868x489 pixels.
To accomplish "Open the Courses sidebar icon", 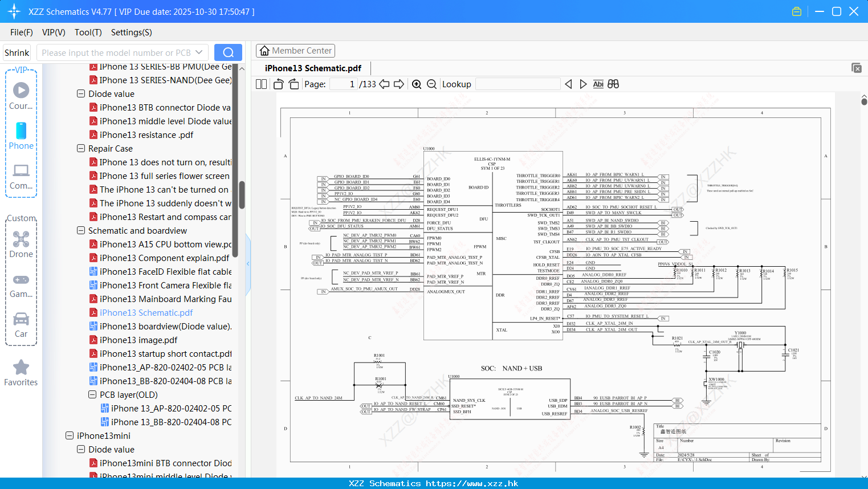I will 21,96.
